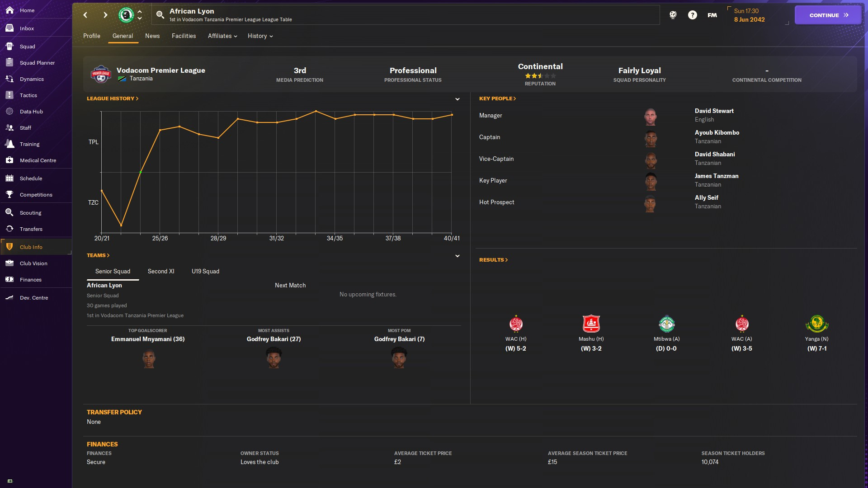Go back with the left arrow

(x=85, y=15)
